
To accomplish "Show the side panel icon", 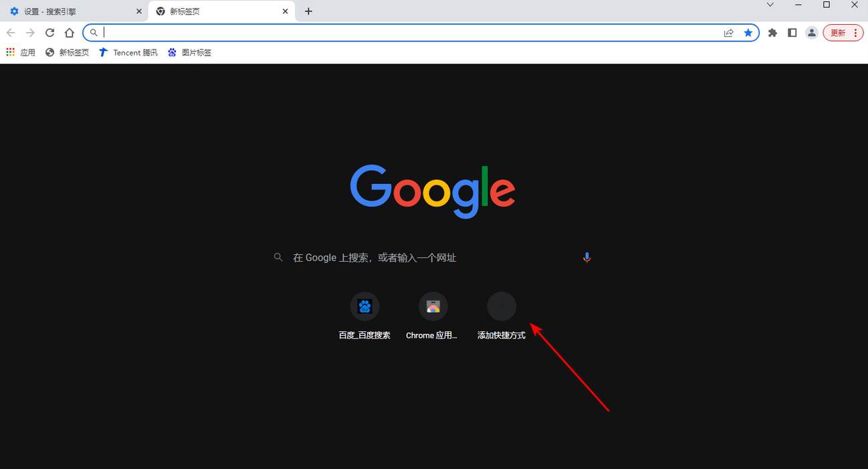I will (792, 33).
